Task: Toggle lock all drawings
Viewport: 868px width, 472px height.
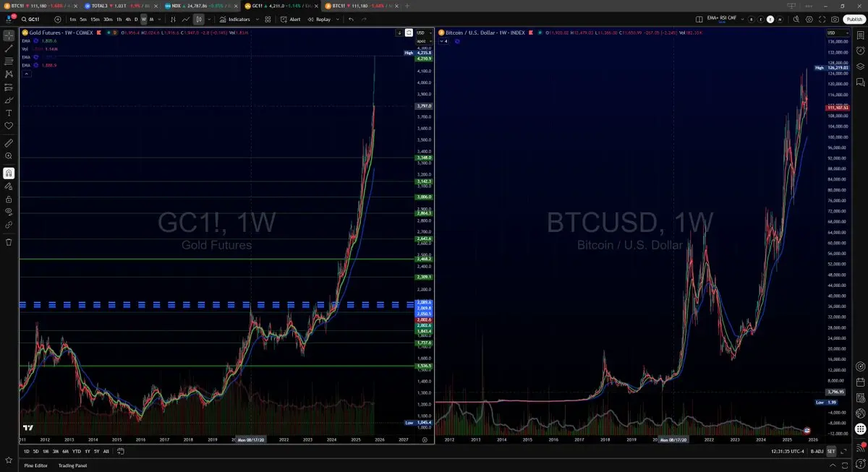Action: coord(9,199)
